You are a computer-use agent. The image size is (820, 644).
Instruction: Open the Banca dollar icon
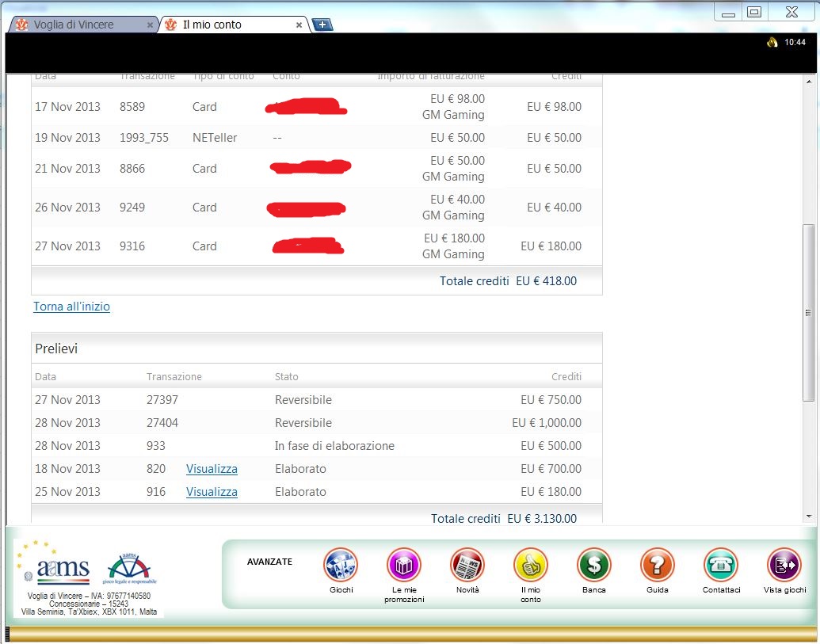[x=594, y=565]
